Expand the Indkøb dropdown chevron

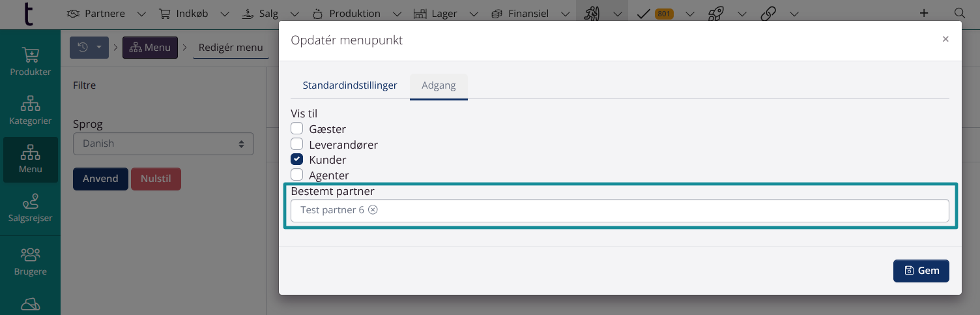pos(225,14)
